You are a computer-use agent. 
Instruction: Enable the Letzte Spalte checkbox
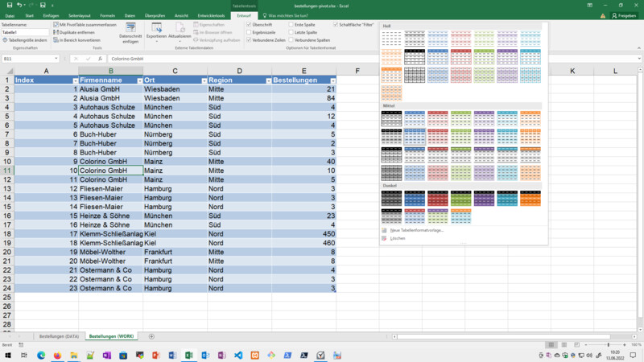(291, 32)
